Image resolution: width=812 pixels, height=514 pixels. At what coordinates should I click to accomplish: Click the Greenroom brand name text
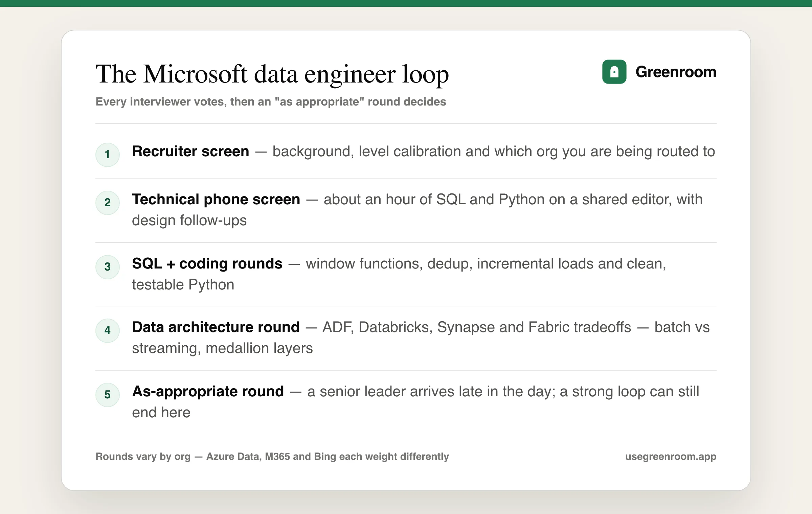tap(676, 72)
